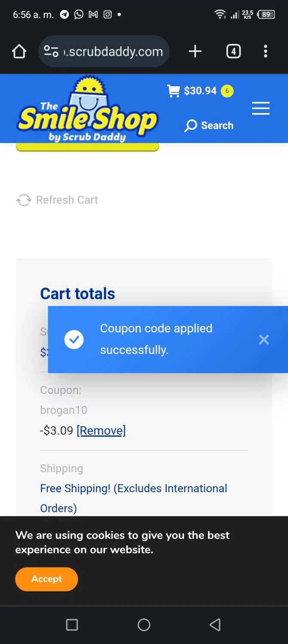Tap the browser home icon
Screen dimensions: 288x644
19,52
